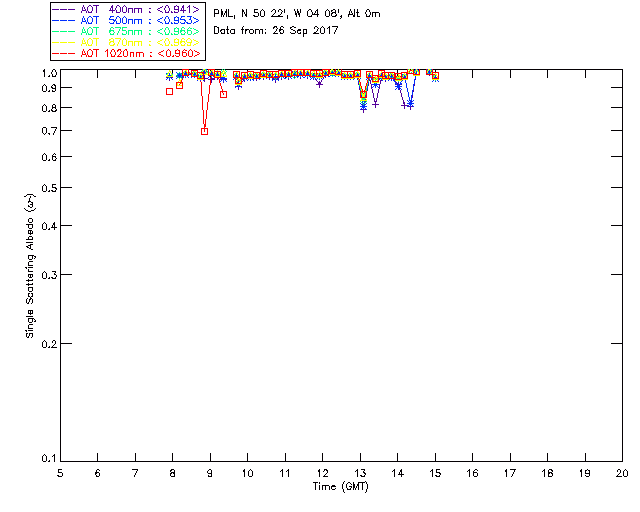
Task: Click the y-axis tick label 0.2
Action: (x=49, y=344)
